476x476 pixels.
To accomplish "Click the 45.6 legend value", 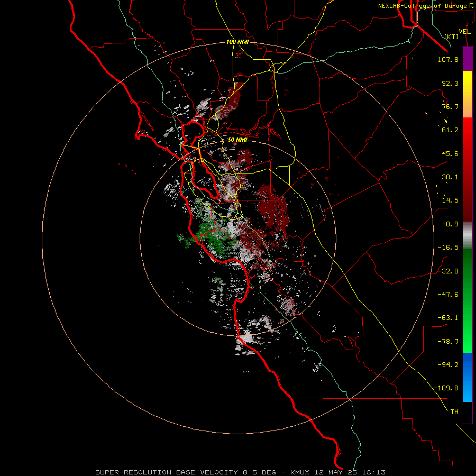I will click(450, 153).
